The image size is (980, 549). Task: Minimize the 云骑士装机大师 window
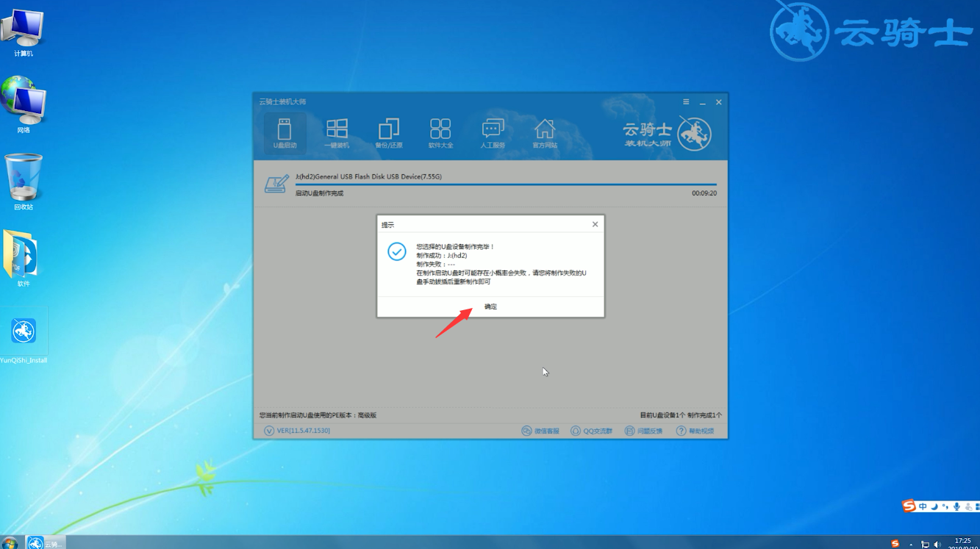click(703, 102)
